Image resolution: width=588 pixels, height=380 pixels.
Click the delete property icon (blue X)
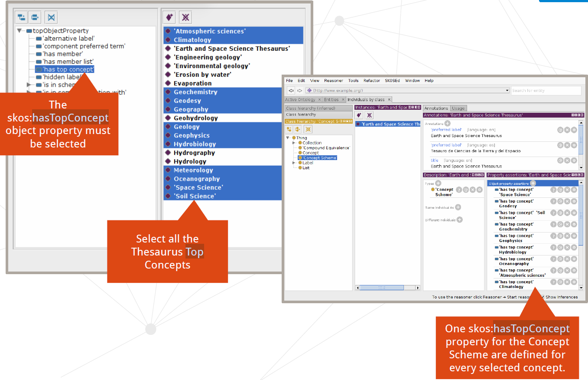pyautogui.click(x=50, y=17)
